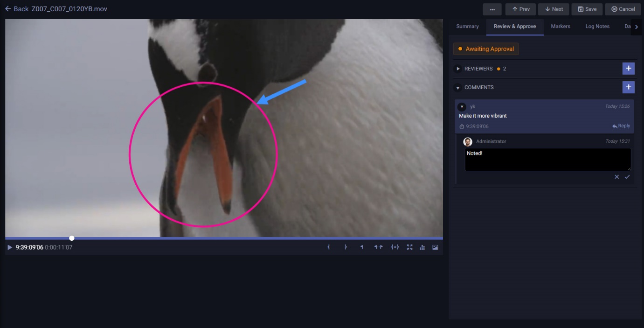Save changes with the Save button
The height and width of the screenshot is (328, 644).
click(587, 9)
